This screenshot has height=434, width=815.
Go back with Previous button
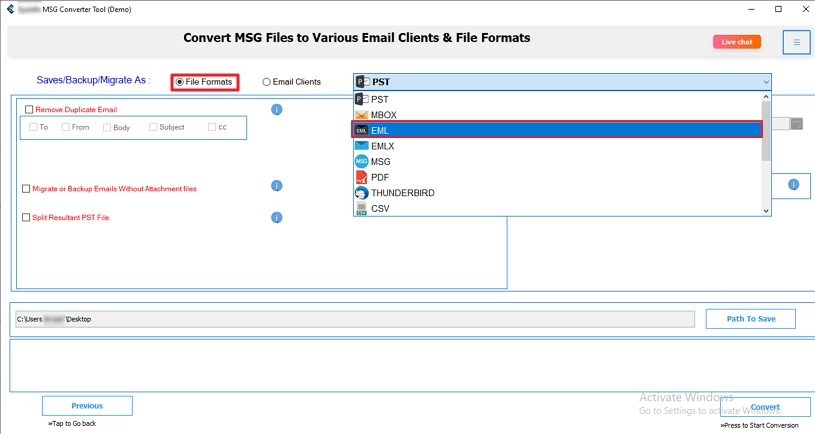coord(87,406)
